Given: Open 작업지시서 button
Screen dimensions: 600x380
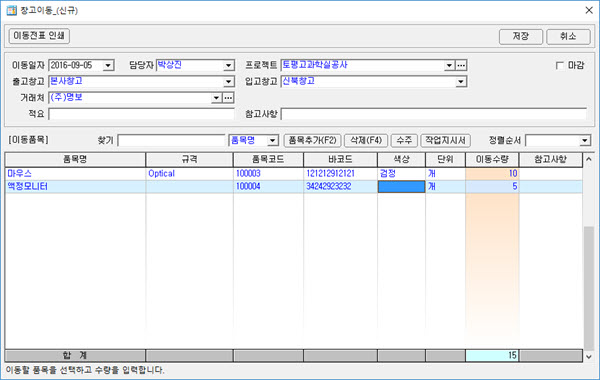Looking at the screenshot, I should (x=445, y=140).
